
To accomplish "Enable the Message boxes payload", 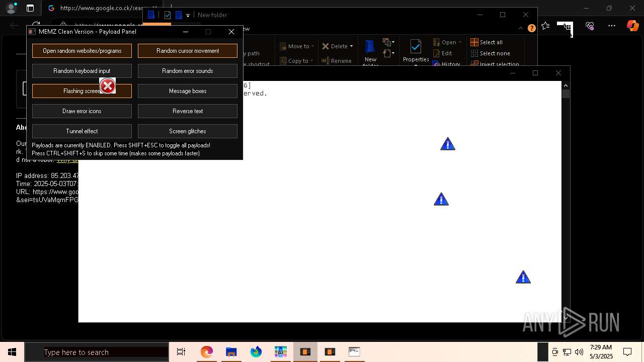I will tap(188, 91).
